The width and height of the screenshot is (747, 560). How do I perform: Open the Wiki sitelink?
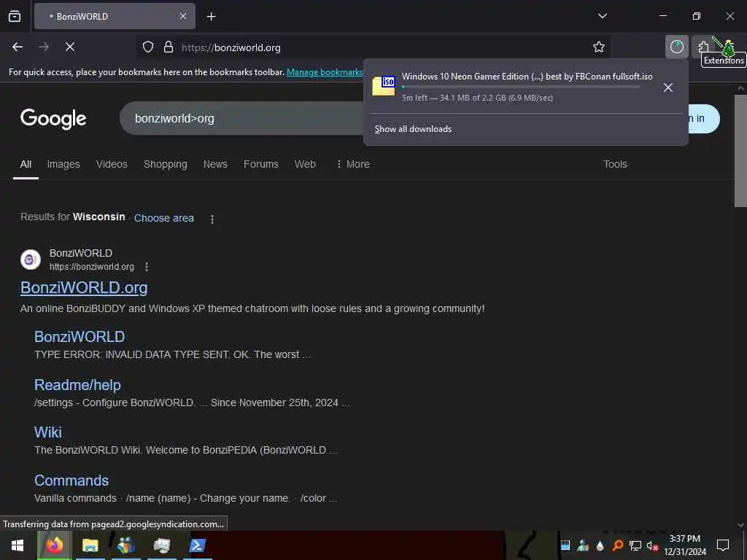click(x=48, y=432)
